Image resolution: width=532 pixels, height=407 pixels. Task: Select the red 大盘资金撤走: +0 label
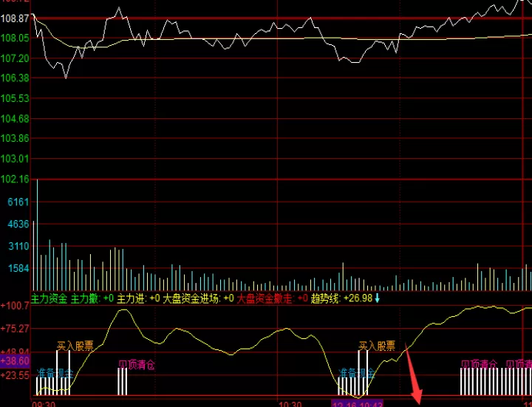tap(272, 299)
